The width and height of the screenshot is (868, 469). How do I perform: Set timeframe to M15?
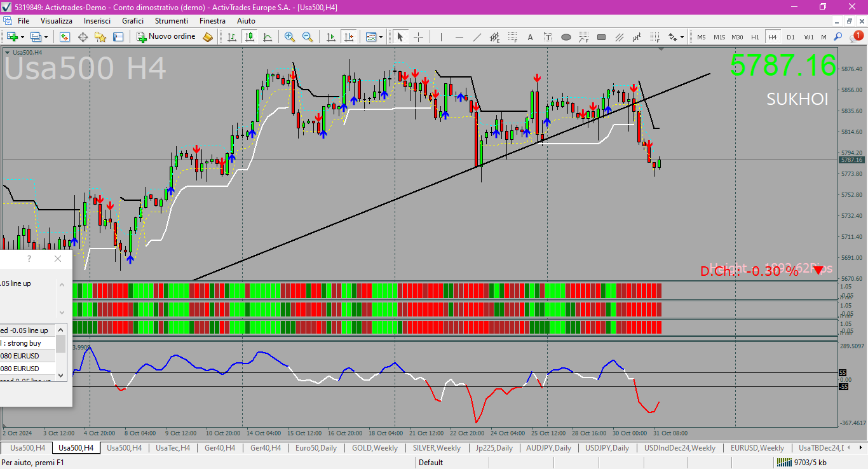click(x=719, y=37)
